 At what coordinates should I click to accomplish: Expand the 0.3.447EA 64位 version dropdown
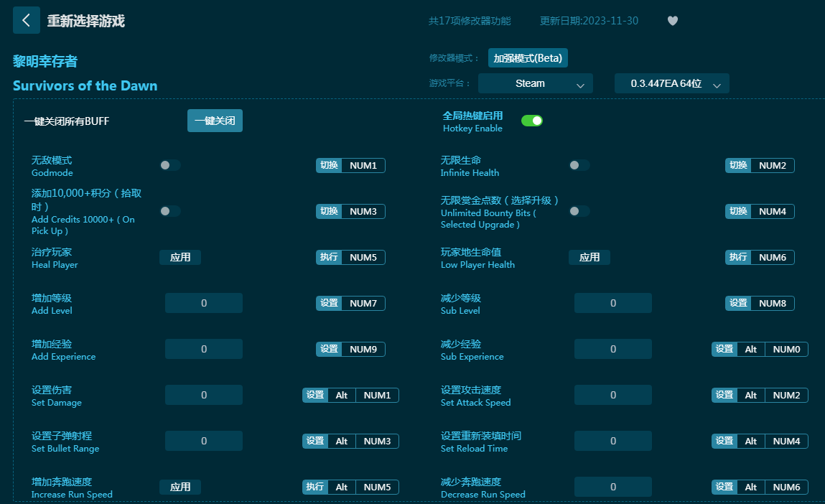tap(671, 83)
